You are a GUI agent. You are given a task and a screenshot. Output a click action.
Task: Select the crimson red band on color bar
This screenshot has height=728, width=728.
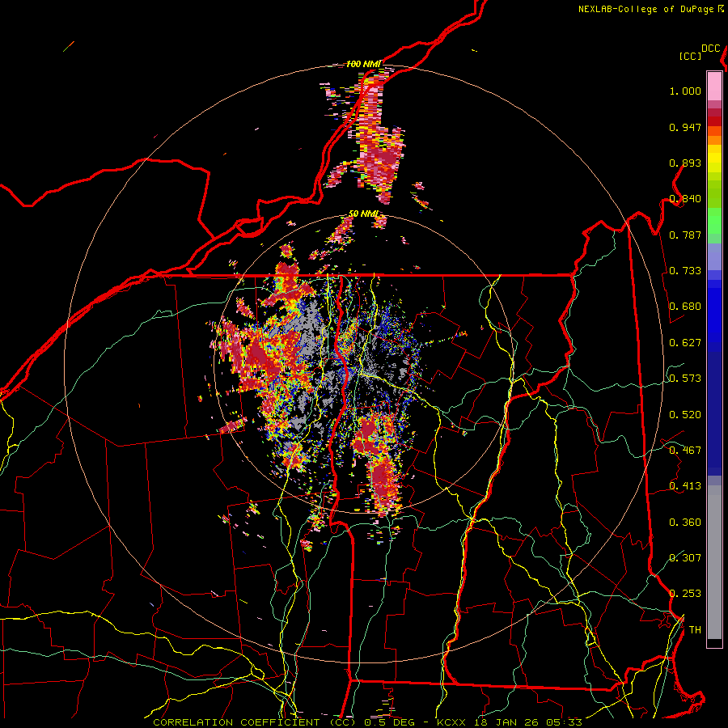pyautogui.click(x=714, y=112)
